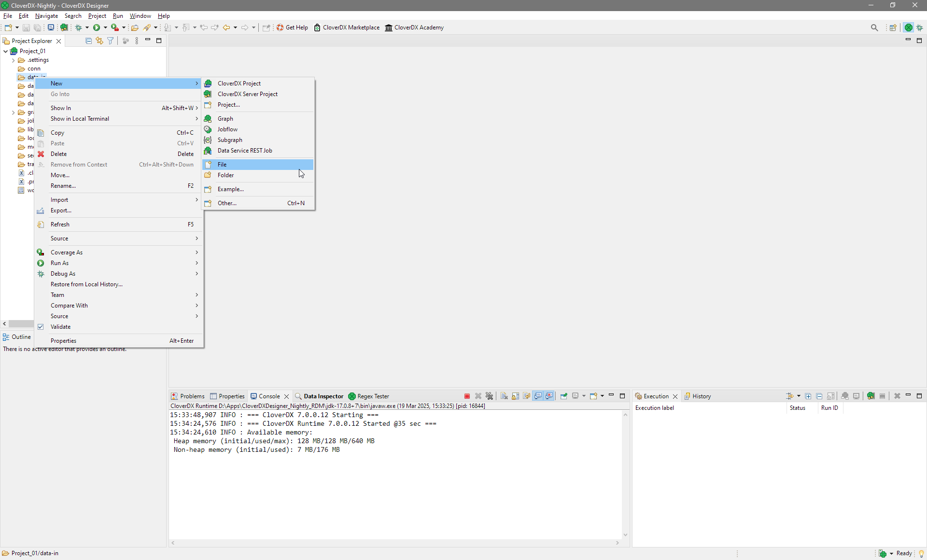Toggle the Validate checkbox menu item
927x560 pixels.
pos(60,327)
